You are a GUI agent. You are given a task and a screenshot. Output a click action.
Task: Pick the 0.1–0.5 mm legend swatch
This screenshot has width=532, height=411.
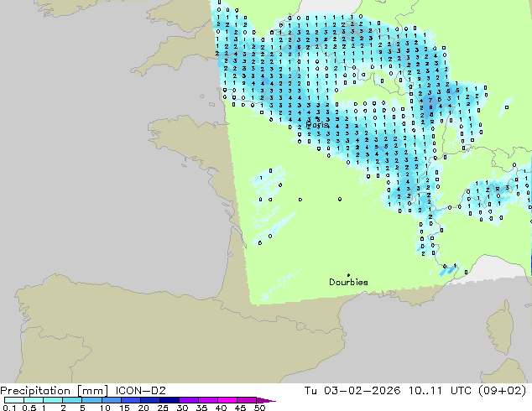(x=14, y=400)
